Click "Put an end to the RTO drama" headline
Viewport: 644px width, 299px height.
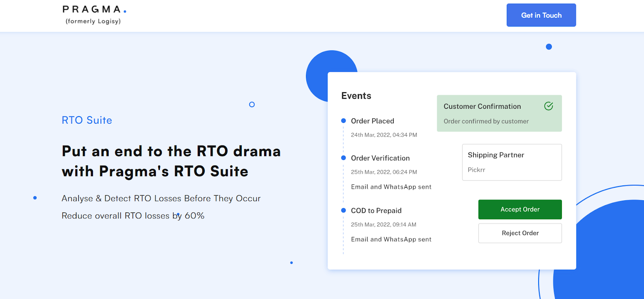click(171, 151)
